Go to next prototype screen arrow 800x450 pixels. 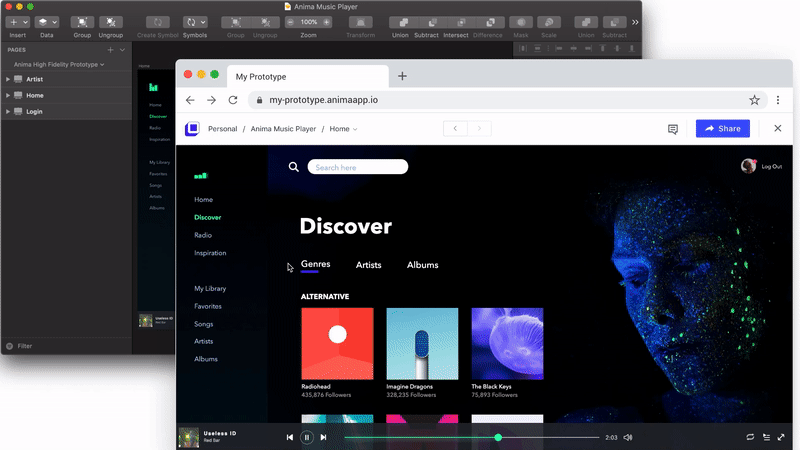click(x=479, y=129)
